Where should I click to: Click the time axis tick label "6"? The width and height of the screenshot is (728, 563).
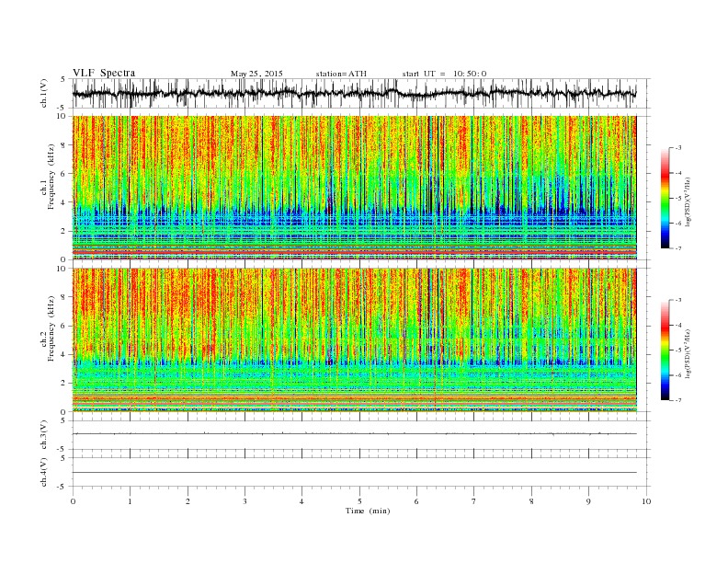(416, 501)
